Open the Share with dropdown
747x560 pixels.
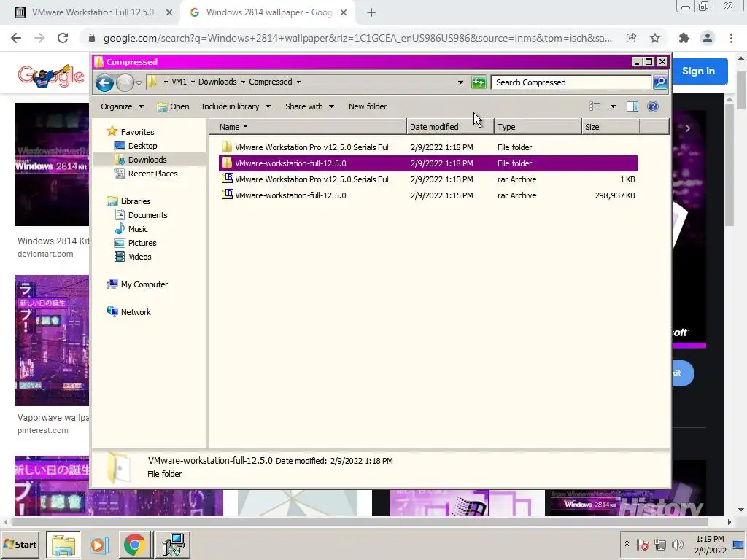point(309,106)
